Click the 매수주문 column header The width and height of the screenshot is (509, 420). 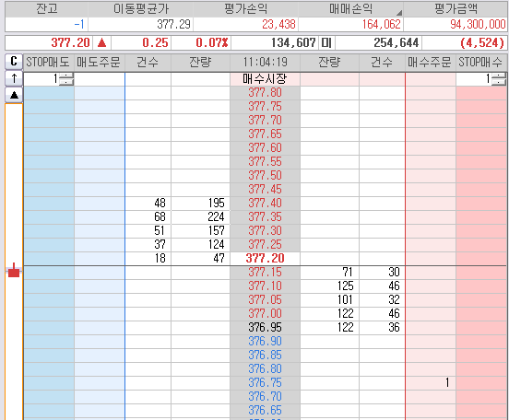pos(430,62)
